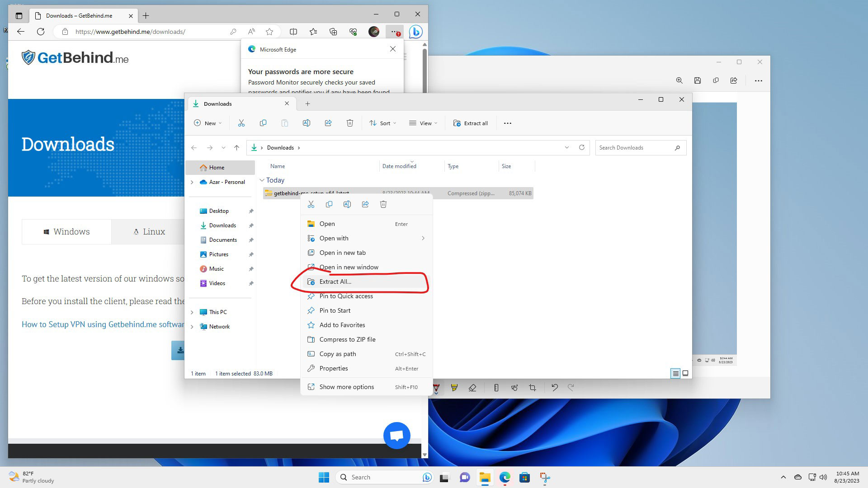This screenshot has width=868, height=488.
Task: Choose Copy as path menu entry
Action: tap(366, 354)
